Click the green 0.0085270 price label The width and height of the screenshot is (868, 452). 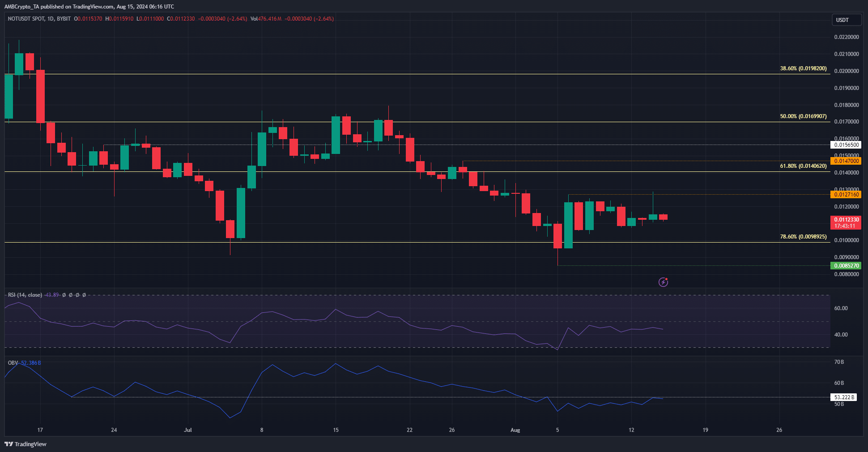pos(846,265)
